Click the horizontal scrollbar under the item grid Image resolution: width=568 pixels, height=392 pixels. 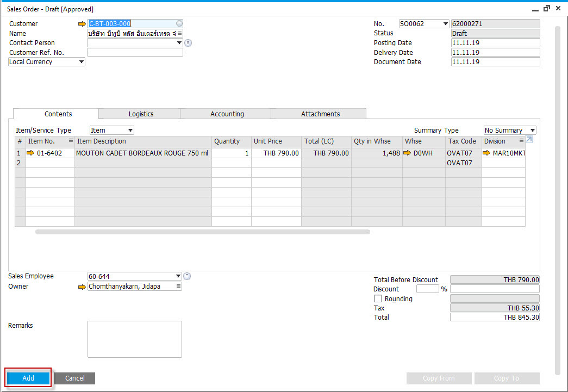pyautogui.click(x=203, y=232)
